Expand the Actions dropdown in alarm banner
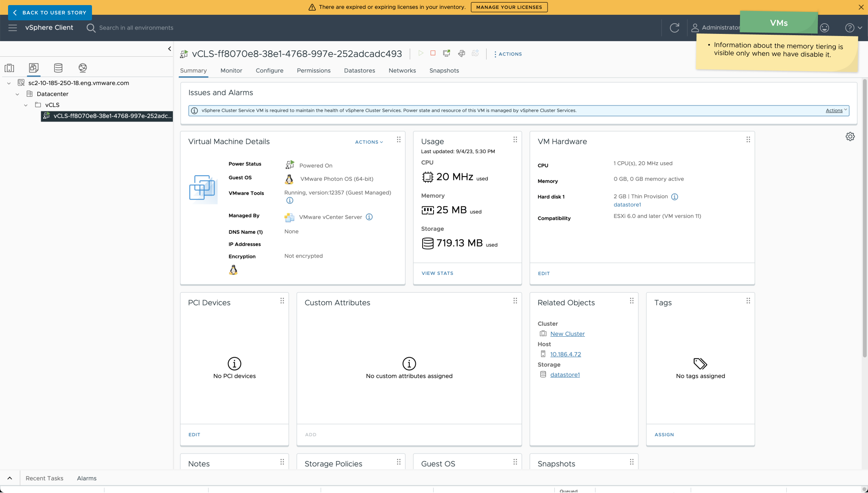 (x=836, y=111)
